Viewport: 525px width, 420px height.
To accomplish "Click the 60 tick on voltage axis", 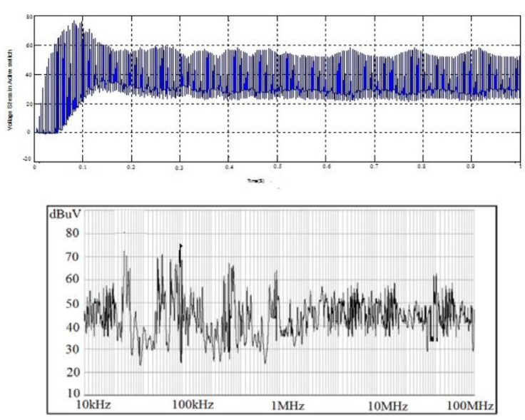I will click(28, 45).
